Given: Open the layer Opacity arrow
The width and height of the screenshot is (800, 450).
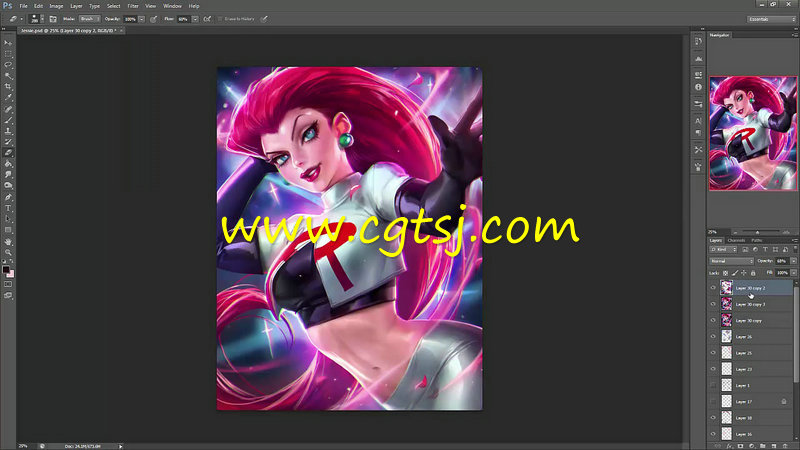Looking at the screenshot, I should tap(793, 261).
